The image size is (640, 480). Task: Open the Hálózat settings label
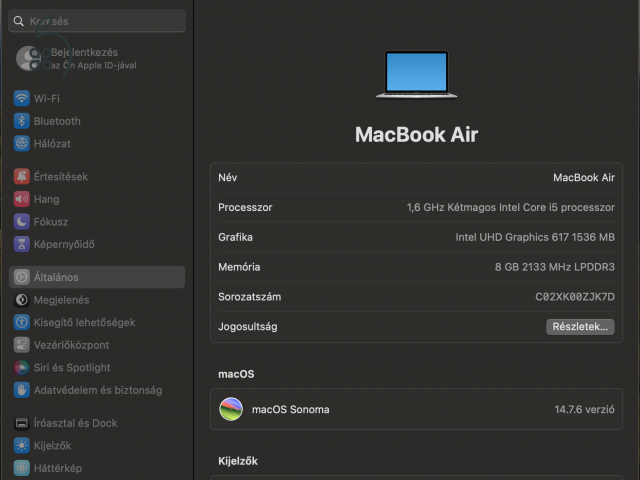coord(52,144)
